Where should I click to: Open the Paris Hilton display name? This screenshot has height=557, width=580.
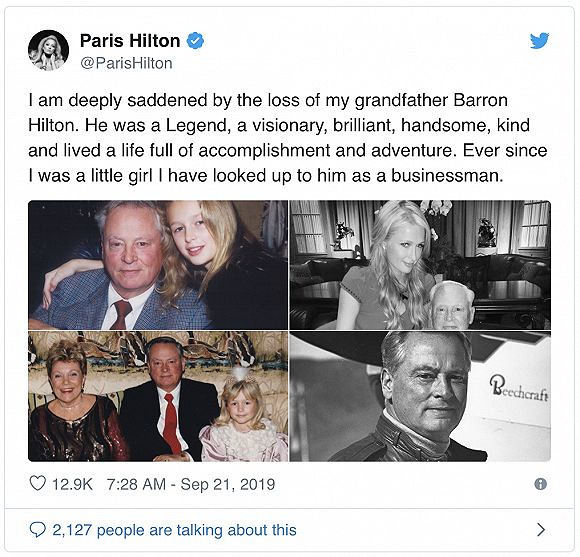click(130, 41)
